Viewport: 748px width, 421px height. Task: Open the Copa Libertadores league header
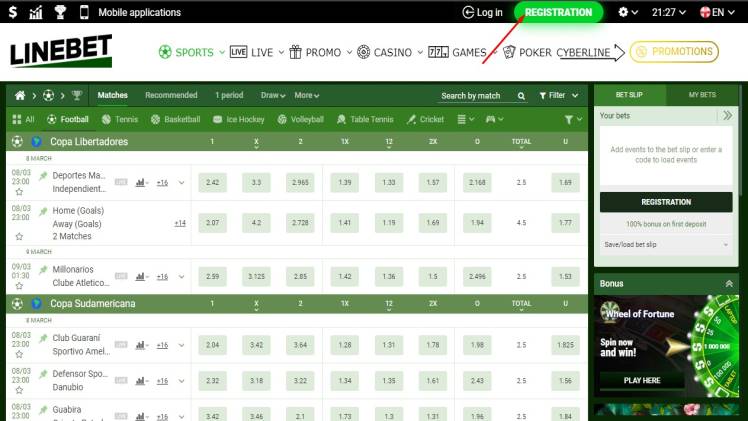click(89, 142)
